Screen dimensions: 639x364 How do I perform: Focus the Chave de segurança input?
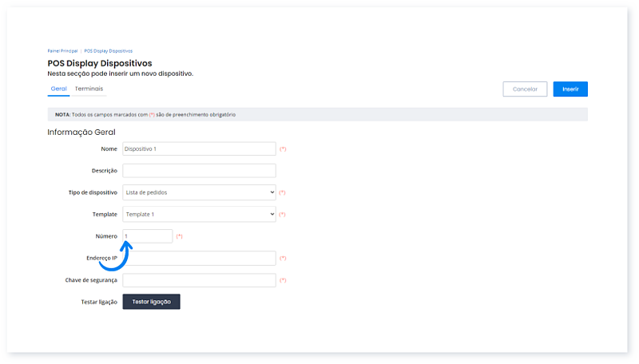point(199,280)
